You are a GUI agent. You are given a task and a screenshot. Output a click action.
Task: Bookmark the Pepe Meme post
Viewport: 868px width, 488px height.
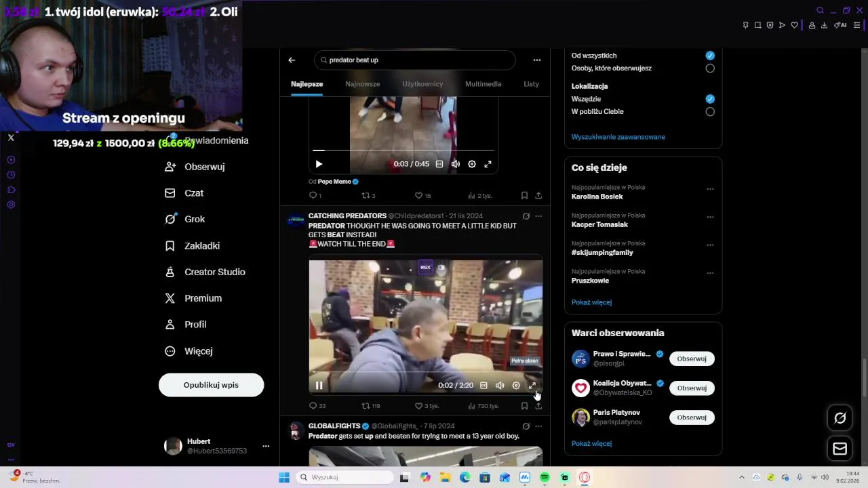[x=524, y=196]
